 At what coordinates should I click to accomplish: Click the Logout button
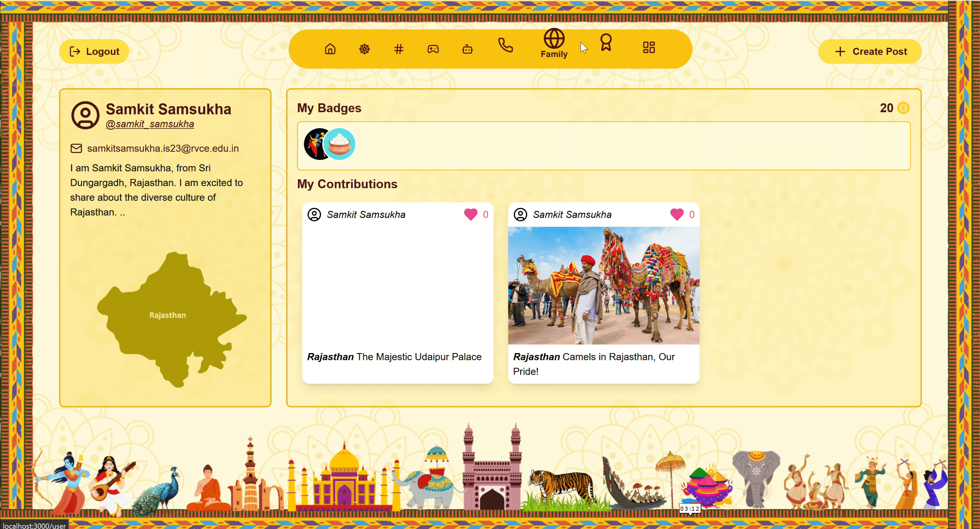[94, 51]
